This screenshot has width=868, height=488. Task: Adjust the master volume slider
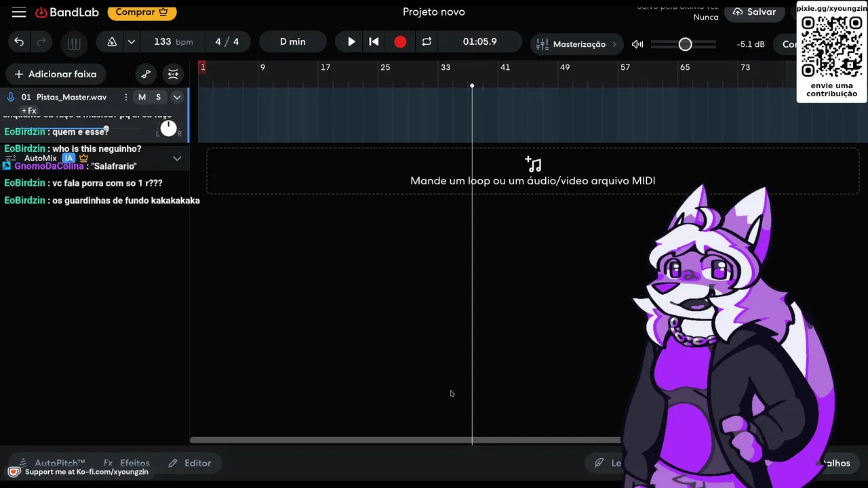(x=684, y=44)
